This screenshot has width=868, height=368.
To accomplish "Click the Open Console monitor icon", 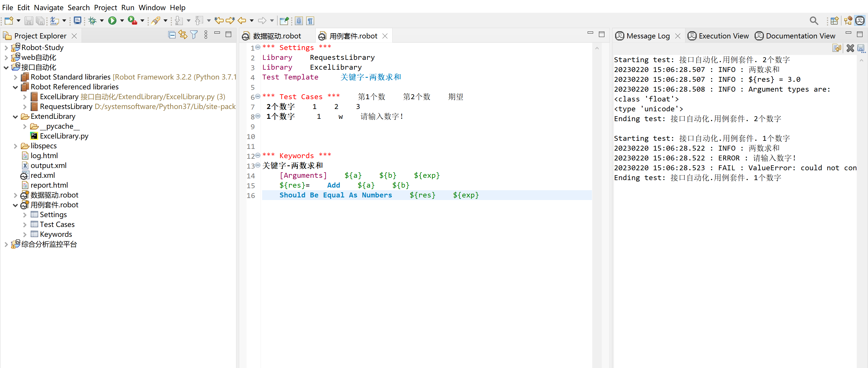I will [78, 21].
